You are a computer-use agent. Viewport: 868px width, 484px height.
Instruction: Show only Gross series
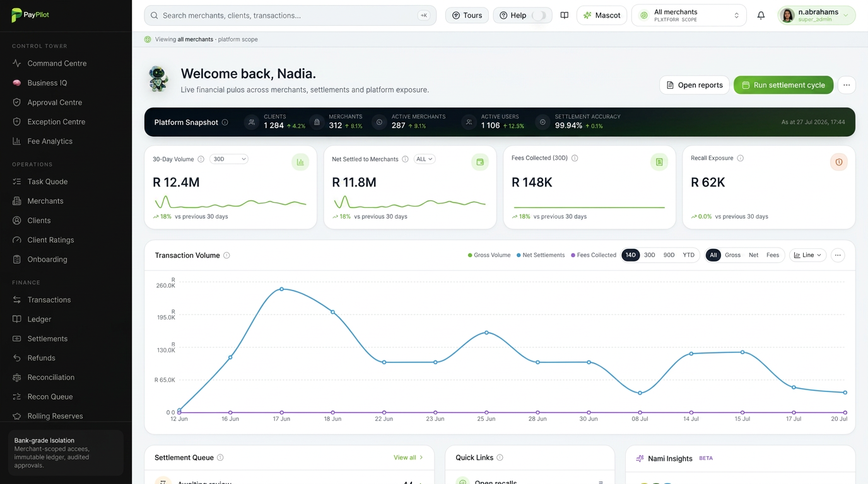[732, 255]
